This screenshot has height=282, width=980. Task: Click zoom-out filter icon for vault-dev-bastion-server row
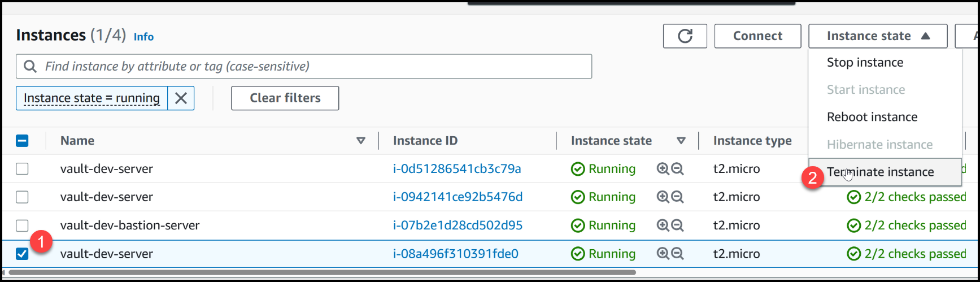click(x=677, y=225)
